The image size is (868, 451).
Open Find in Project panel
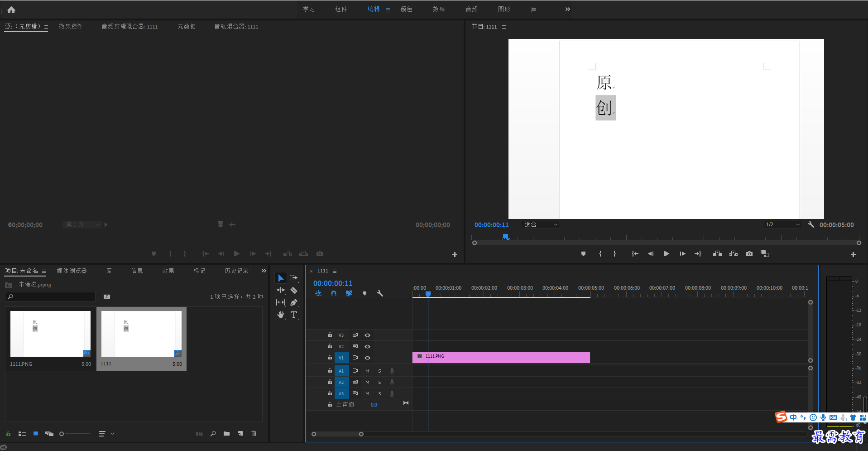click(x=213, y=434)
